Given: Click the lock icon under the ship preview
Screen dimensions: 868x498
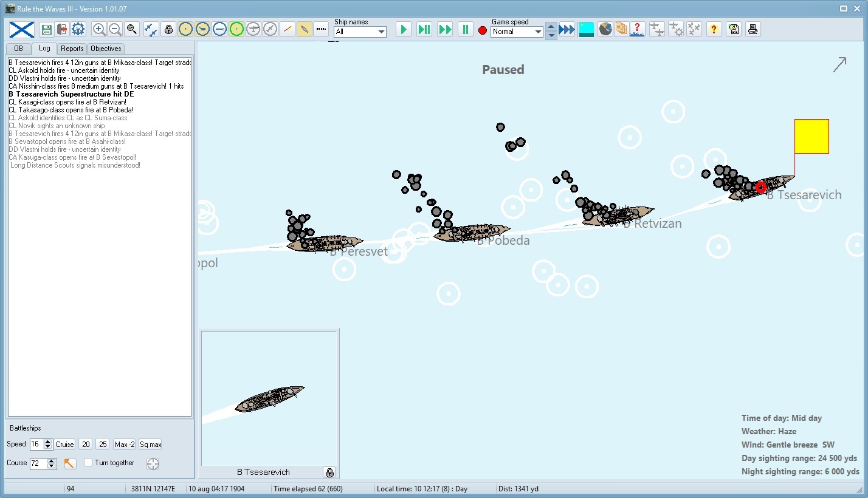Looking at the screenshot, I should click(329, 472).
